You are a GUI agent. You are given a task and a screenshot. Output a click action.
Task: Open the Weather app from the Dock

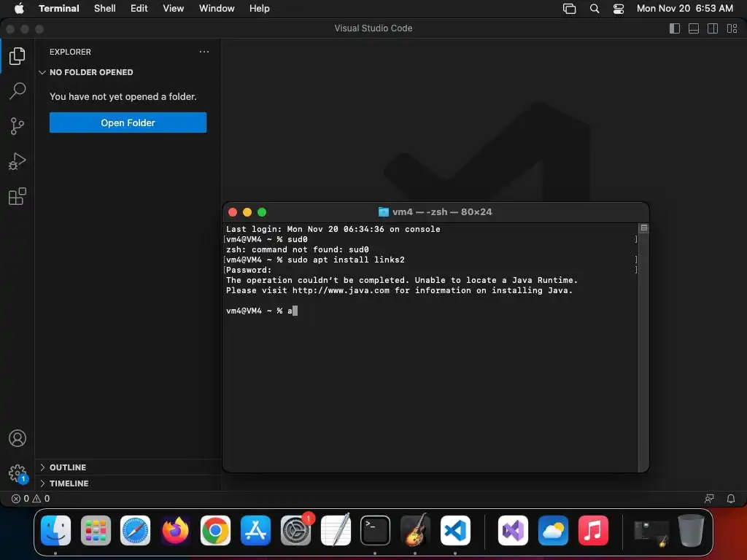tap(553, 531)
